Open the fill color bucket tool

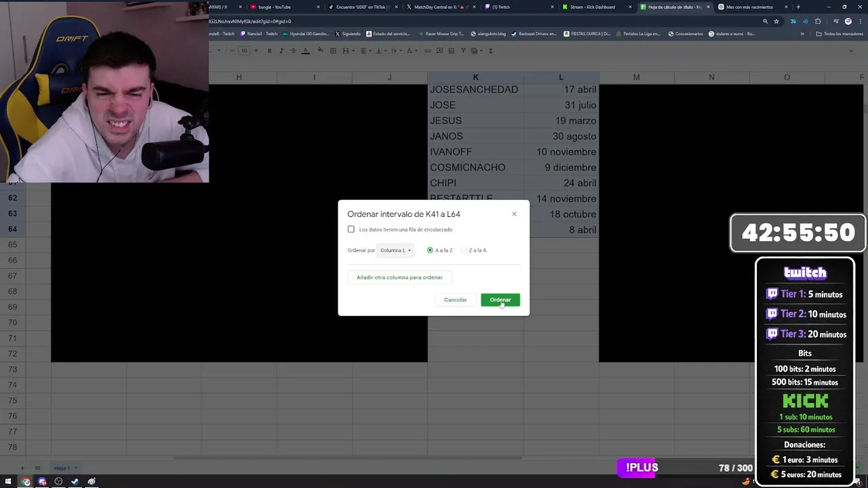tap(320, 51)
